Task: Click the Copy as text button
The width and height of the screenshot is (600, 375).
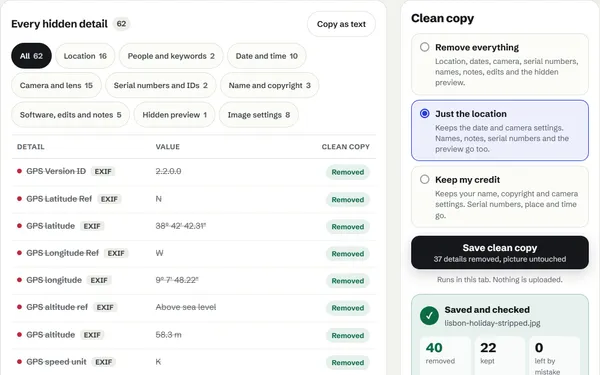Action: click(x=341, y=24)
